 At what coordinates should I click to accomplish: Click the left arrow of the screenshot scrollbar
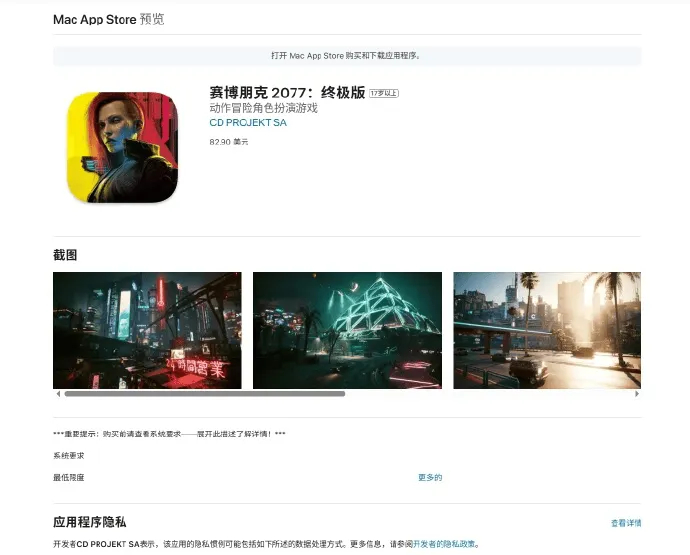58,394
